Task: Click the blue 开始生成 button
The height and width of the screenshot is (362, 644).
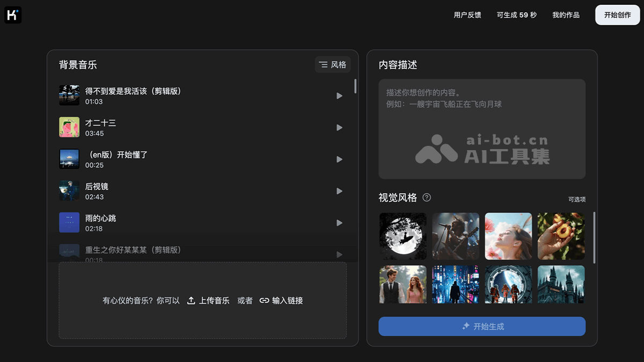Action: pyautogui.click(x=482, y=326)
